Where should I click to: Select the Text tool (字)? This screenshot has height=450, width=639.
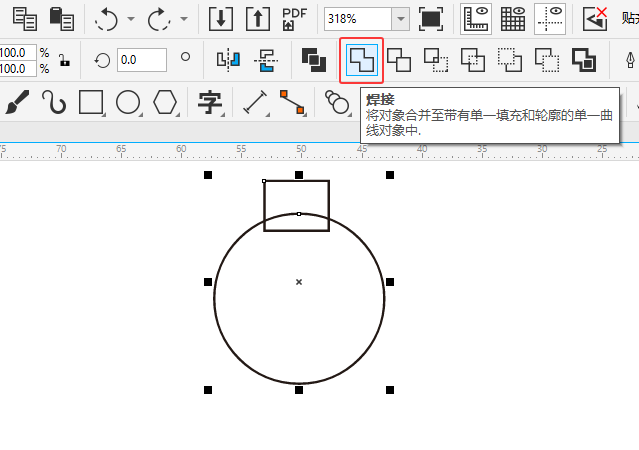[210, 102]
